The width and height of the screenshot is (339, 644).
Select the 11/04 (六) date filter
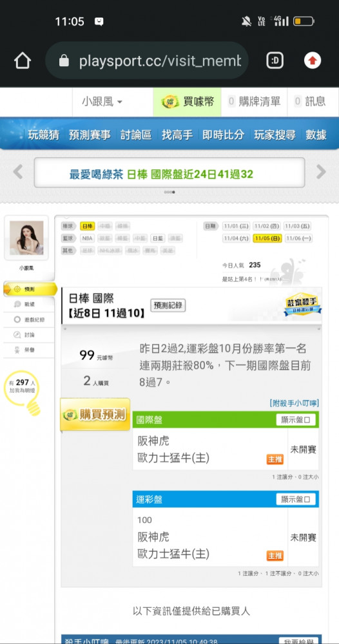click(x=237, y=239)
